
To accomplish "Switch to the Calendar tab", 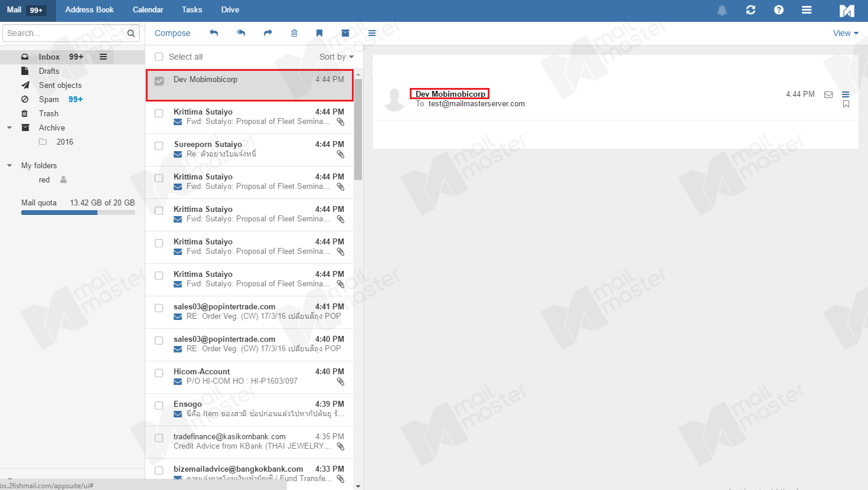I will coord(148,9).
